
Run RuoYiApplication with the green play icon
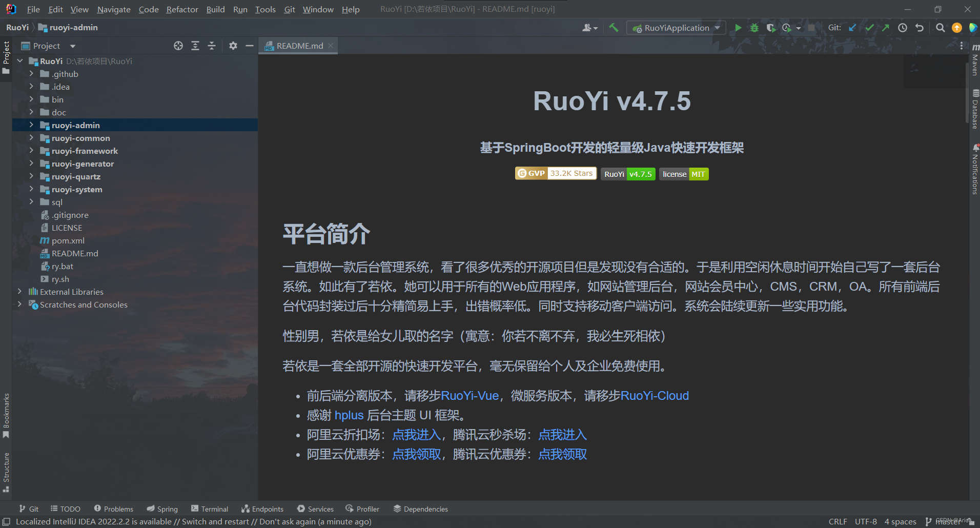[738, 28]
